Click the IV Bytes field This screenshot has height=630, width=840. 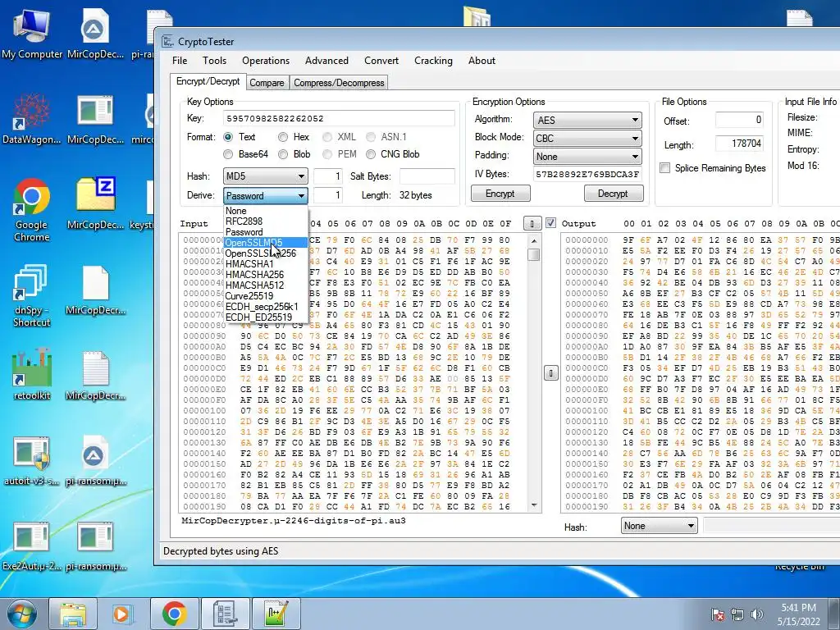coord(587,174)
